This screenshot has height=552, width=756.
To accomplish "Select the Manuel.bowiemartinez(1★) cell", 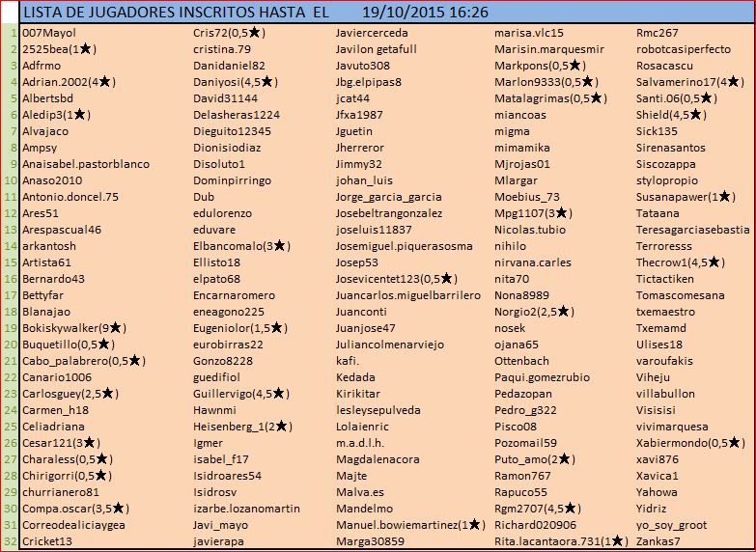I will [x=409, y=525].
